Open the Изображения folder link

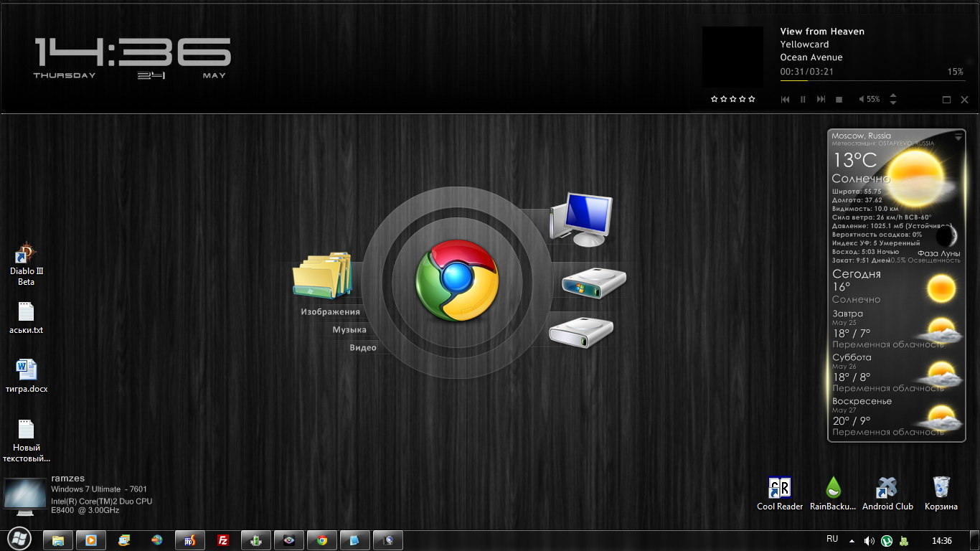click(330, 312)
